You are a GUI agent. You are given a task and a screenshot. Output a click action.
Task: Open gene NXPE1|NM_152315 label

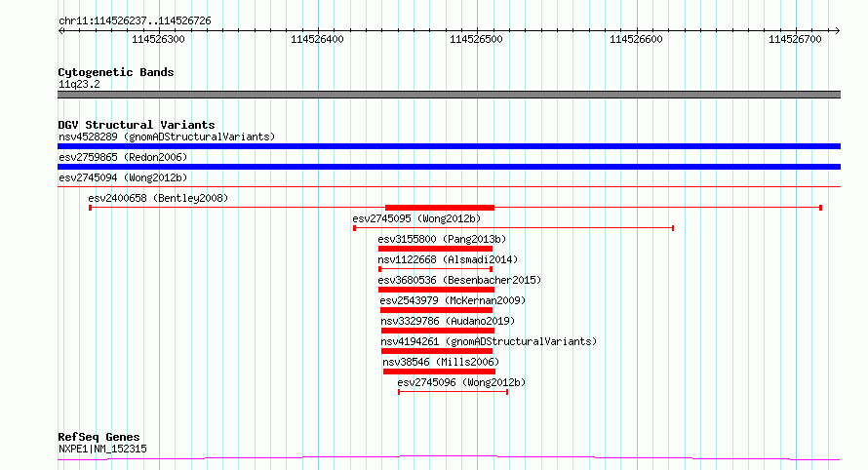click(103, 449)
